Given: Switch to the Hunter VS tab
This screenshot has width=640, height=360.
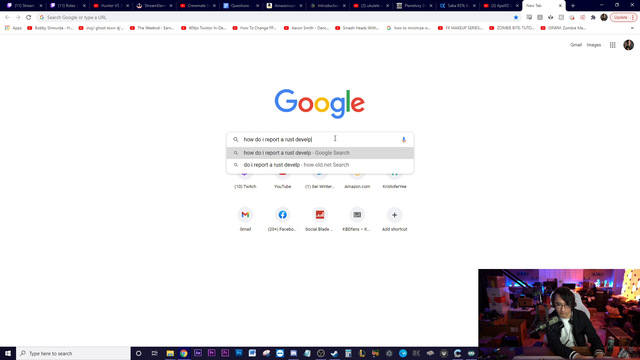Looking at the screenshot, I should 111,6.
